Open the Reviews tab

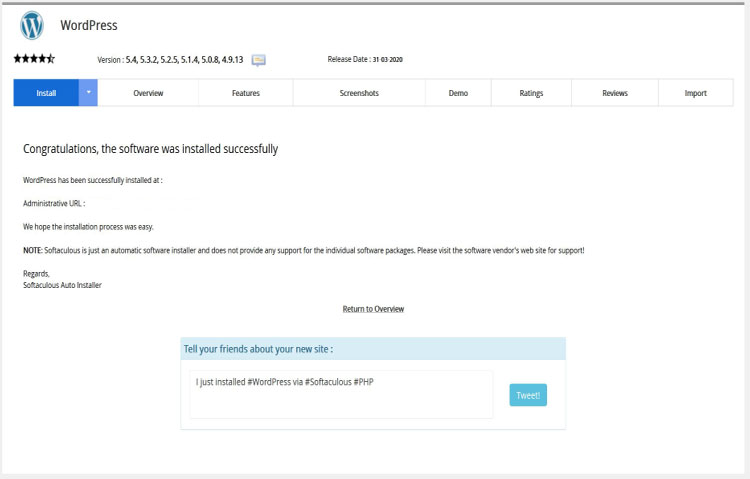[615, 93]
